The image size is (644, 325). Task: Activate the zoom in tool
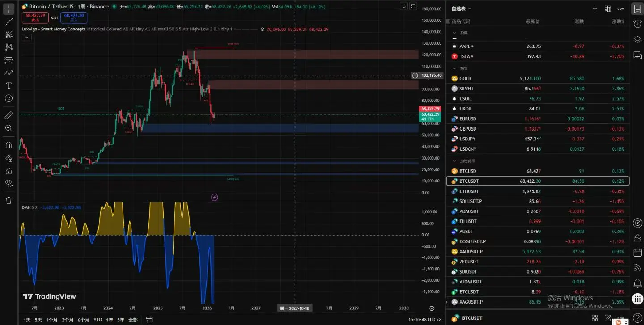[8, 128]
